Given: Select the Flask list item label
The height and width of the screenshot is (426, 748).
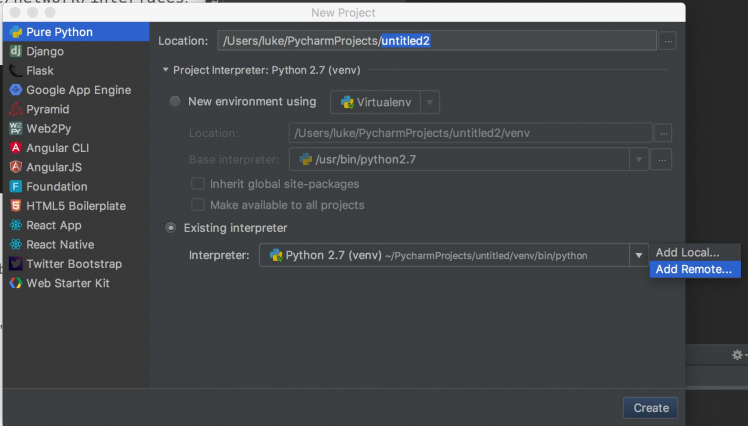Looking at the screenshot, I should coord(40,71).
